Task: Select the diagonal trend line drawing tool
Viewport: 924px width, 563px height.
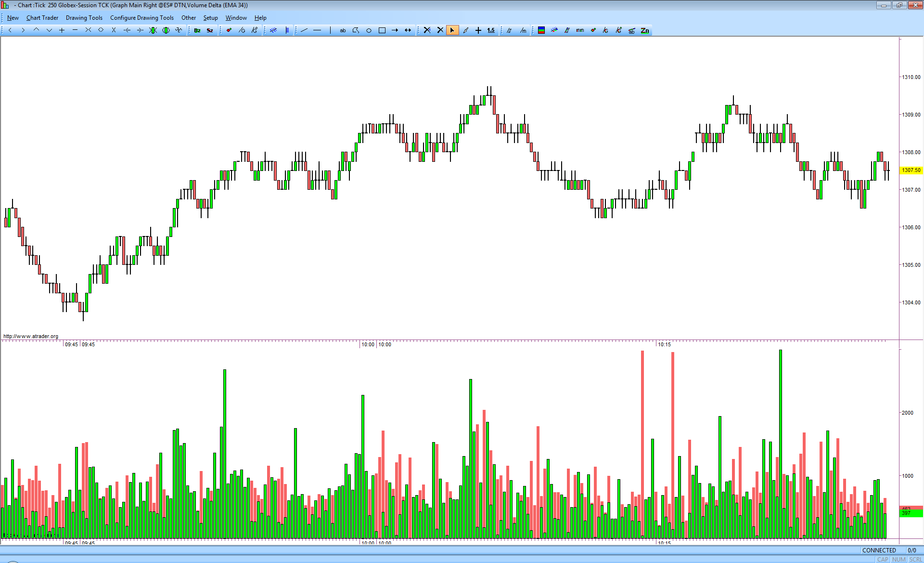Action: pos(304,30)
